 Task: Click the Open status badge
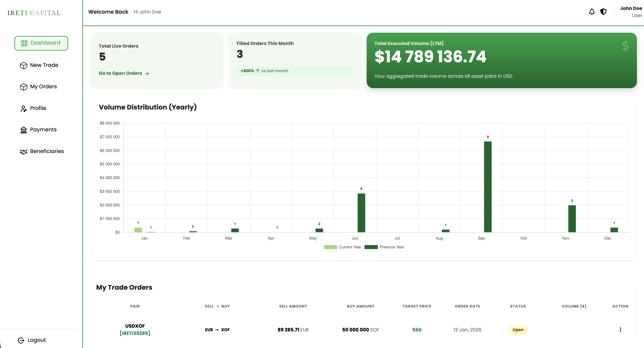518,330
